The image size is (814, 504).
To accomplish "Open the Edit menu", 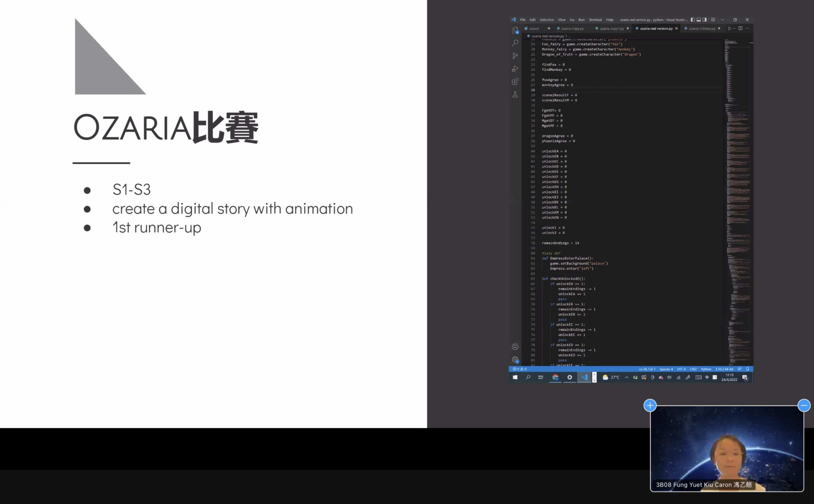I will (x=533, y=20).
